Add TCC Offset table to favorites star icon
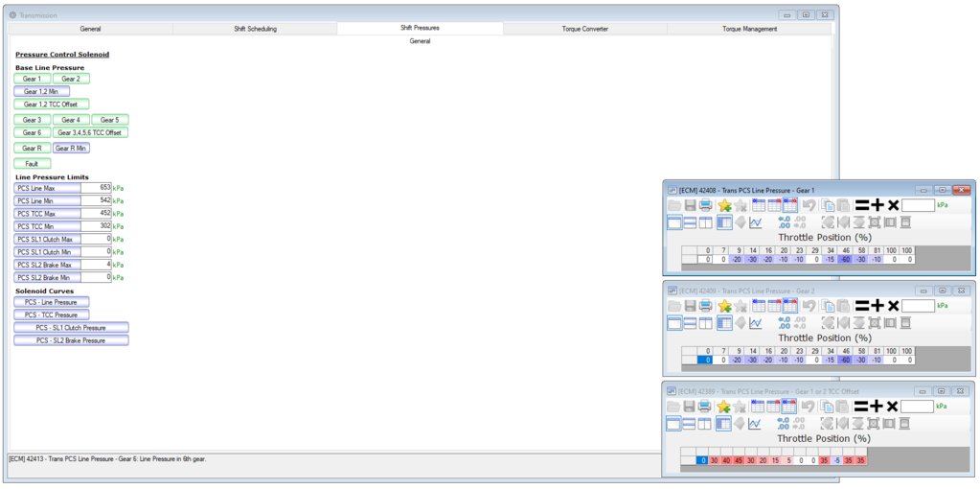Image resolution: width=980 pixels, height=489 pixels. click(724, 407)
